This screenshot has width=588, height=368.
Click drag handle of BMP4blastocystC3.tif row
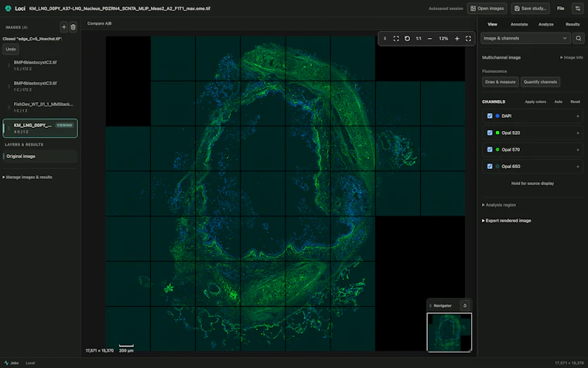click(x=9, y=86)
